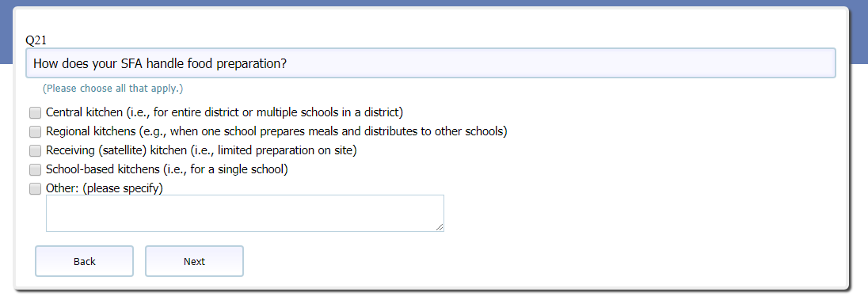Go to the previous page with Back
The width and height of the screenshot is (868, 307).
84,261
